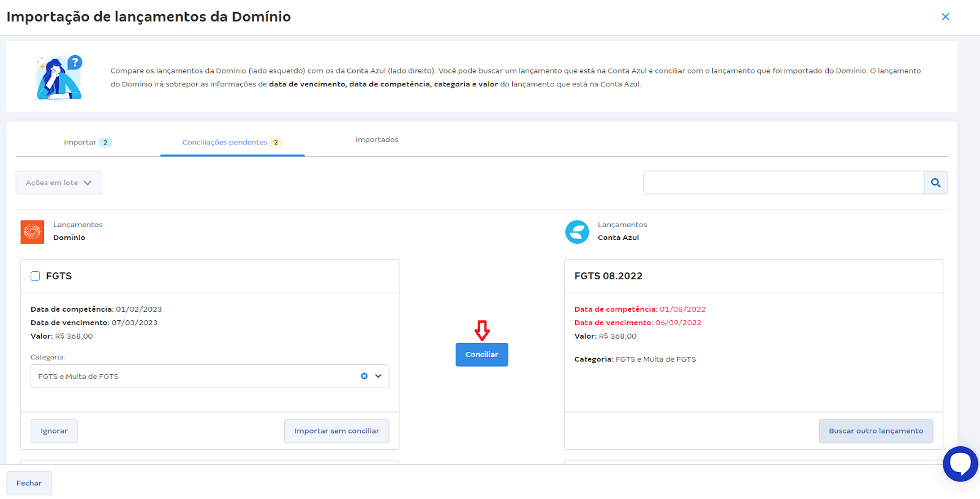The width and height of the screenshot is (980, 499).
Task: Expand the Ações em lote dropdown
Action: point(59,182)
